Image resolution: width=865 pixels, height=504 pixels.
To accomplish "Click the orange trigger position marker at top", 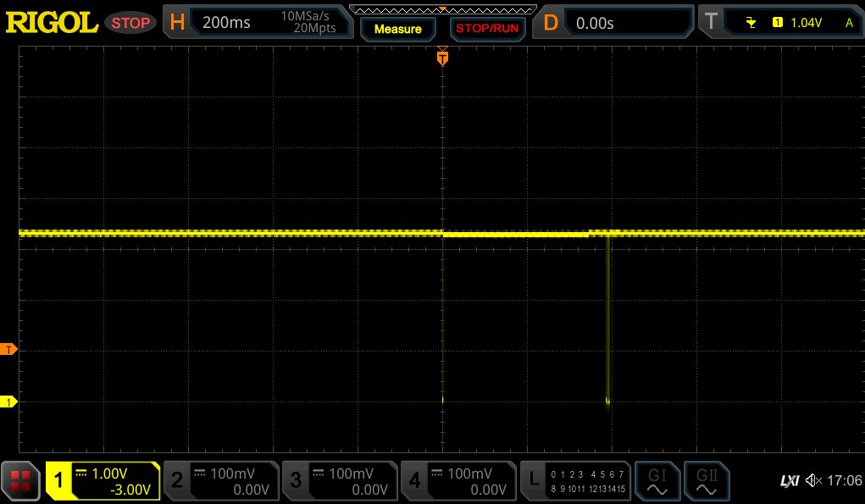I will click(x=442, y=58).
